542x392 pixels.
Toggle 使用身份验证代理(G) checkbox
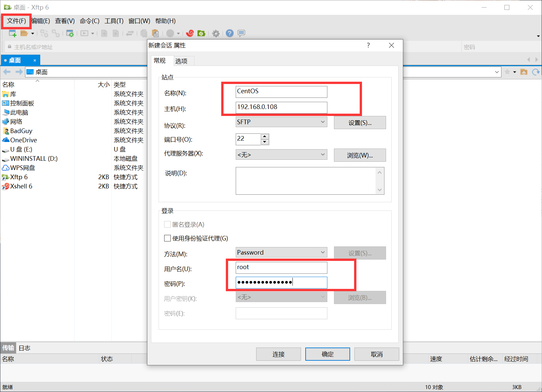pyautogui.click(x=167, y=238)
